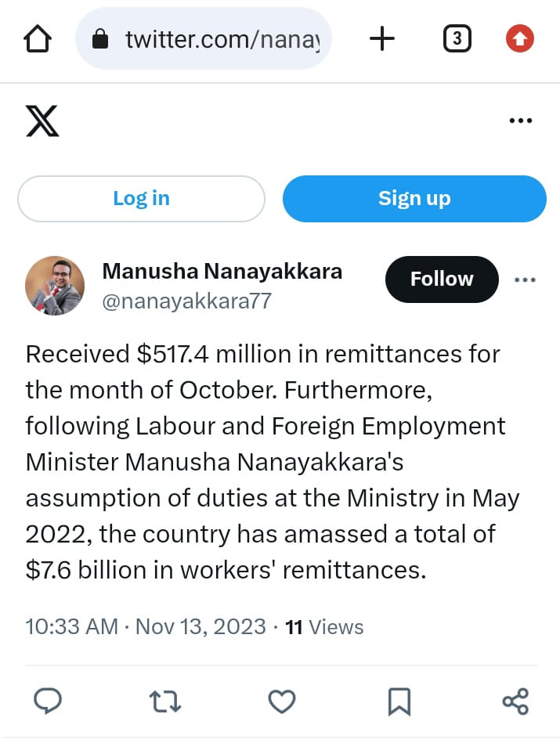Image resolution: width=560 pixels, height=750 pixels.
Task: Follow Manusha Nanayakkara
Action: click(x=442, y=279)
